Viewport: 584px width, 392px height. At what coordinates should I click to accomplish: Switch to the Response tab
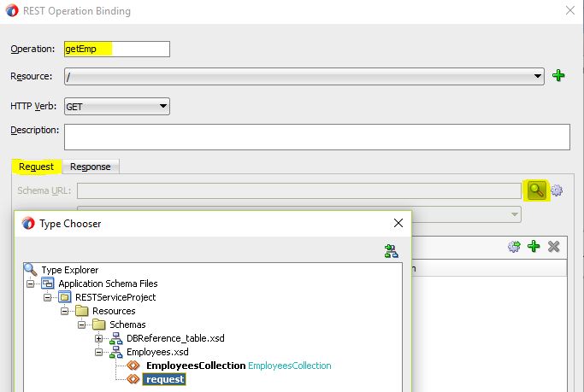(91, 167)
